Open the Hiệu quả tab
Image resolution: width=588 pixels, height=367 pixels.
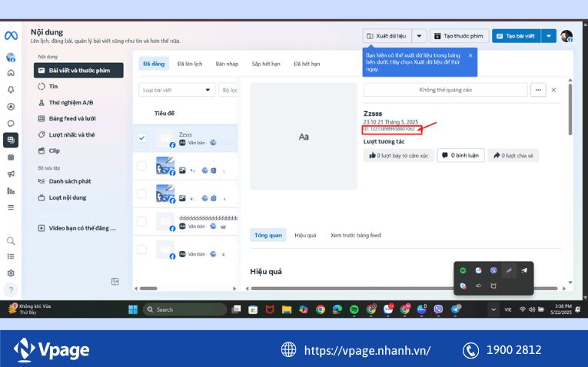click(305, 235)
